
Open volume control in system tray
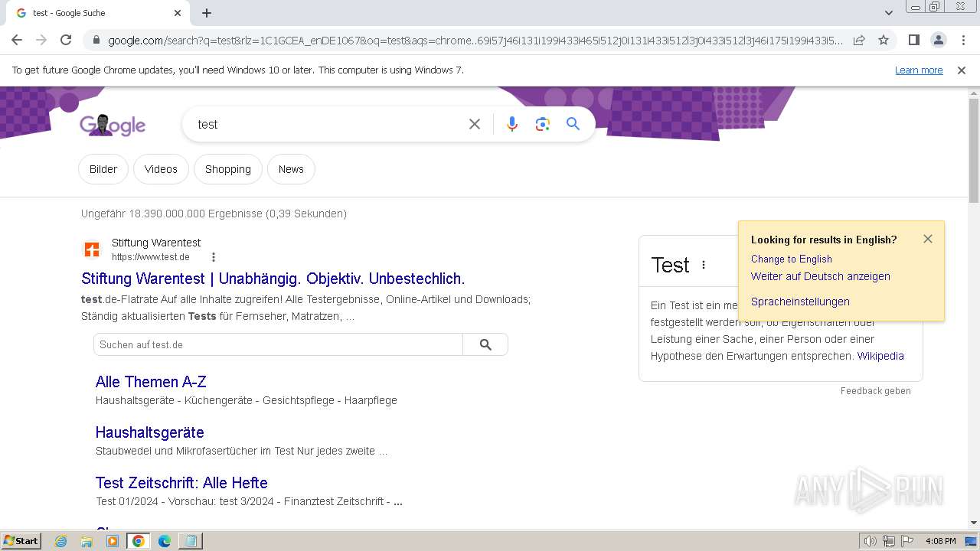870,541
